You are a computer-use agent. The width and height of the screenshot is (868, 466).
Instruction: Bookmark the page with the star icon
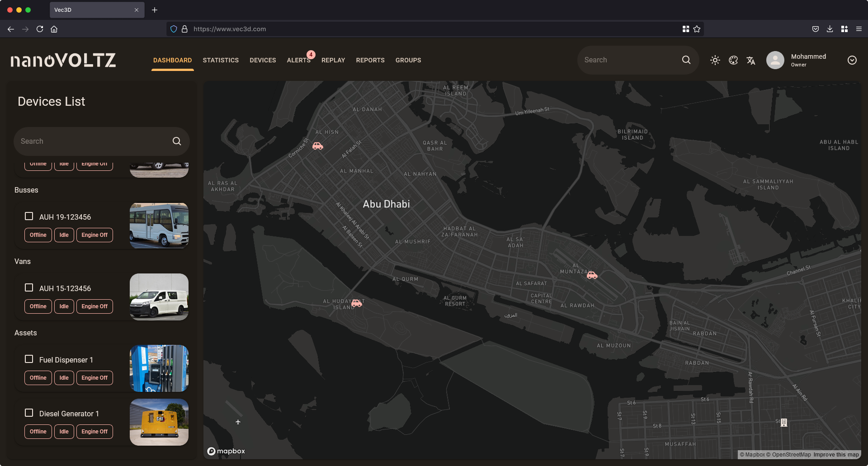pyautogui.click(x=697, y=29)
